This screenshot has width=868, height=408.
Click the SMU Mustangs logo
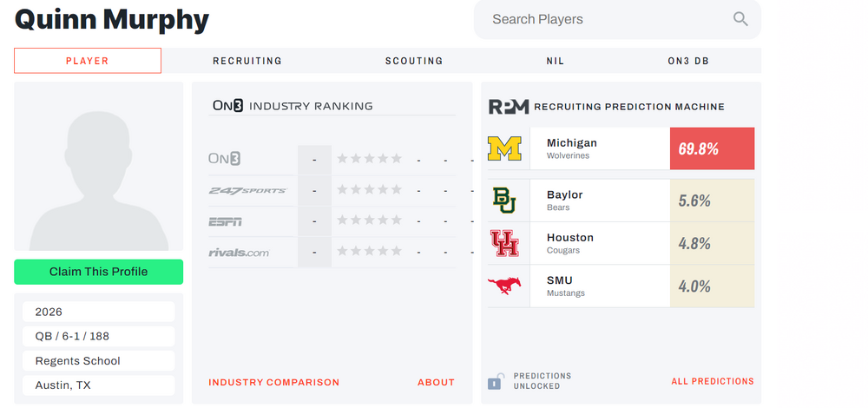click(504, 286)
